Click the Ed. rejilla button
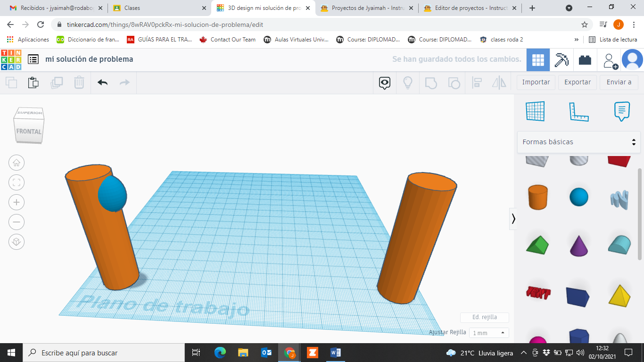This screenshot has width=644, height=362. [x=485, y=317]
